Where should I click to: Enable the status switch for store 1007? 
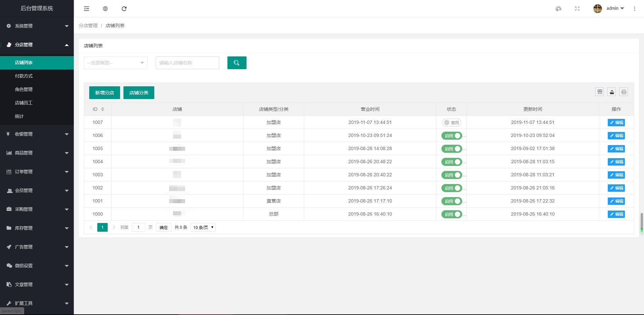(451, 123)
